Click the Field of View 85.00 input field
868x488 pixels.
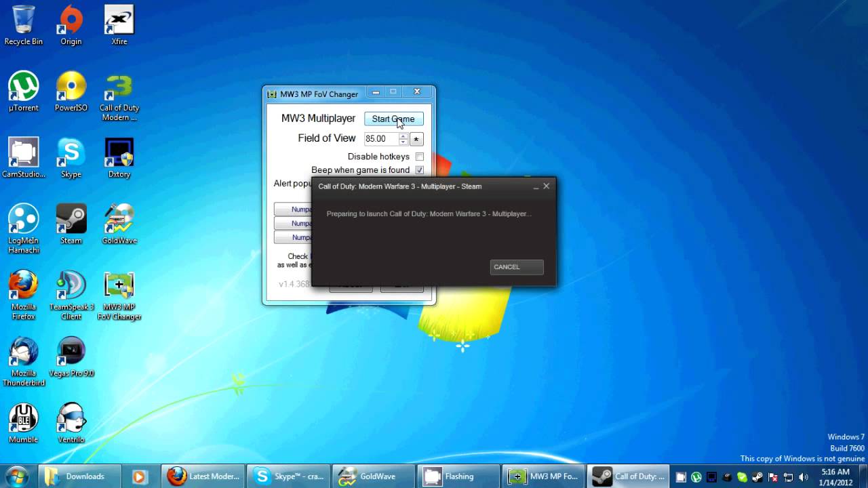pos(381,139)
